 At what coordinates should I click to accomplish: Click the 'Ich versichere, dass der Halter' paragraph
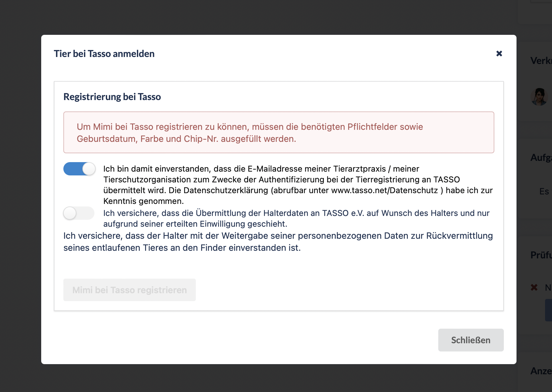click(278, 242)
